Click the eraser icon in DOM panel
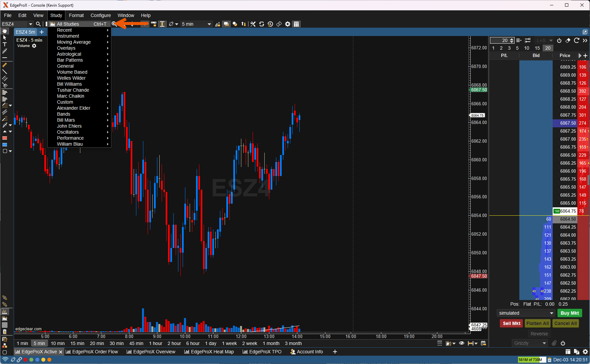The image size is (590, 364). point(568,40)
